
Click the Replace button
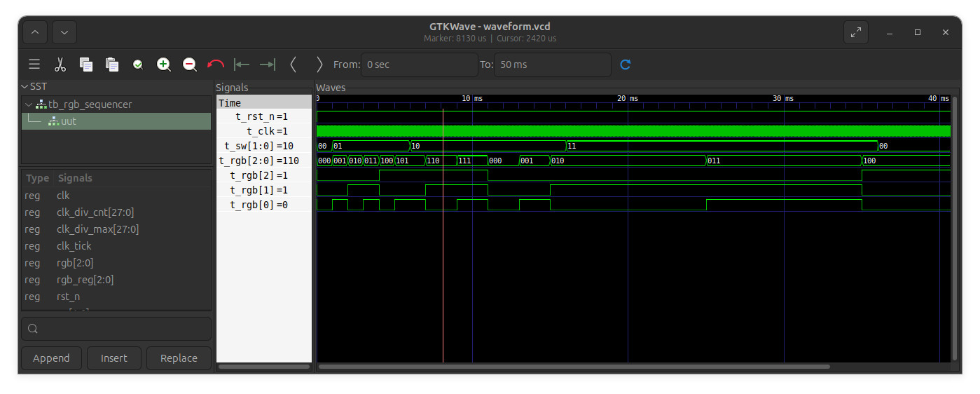pyautogui.click(x=179, y=358)
